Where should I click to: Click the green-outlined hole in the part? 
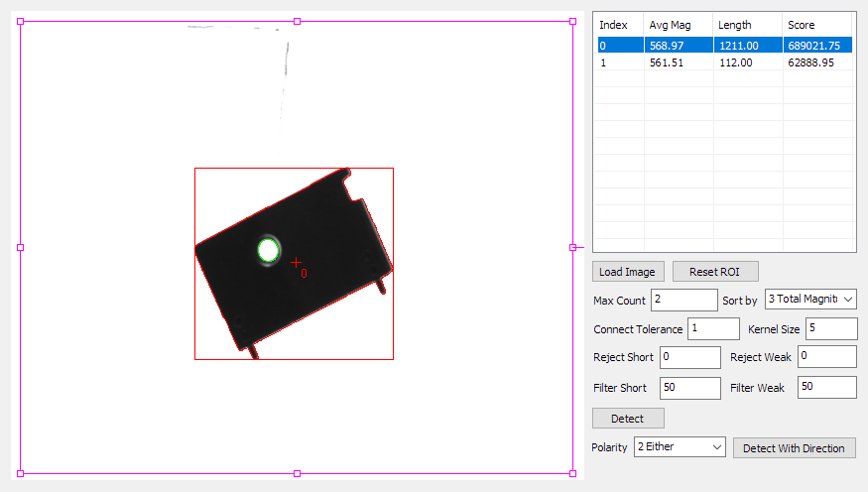[x=269, y=250]
